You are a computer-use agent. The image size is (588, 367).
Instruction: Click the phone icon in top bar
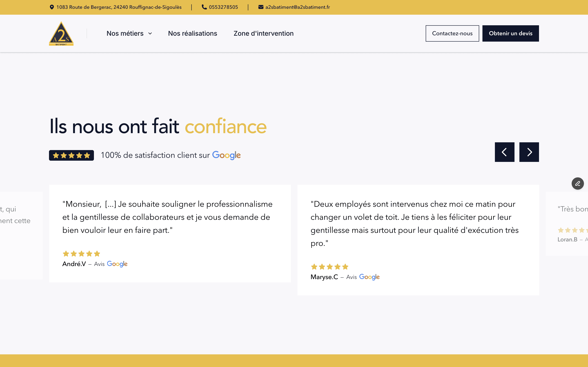tap(204, 7)
